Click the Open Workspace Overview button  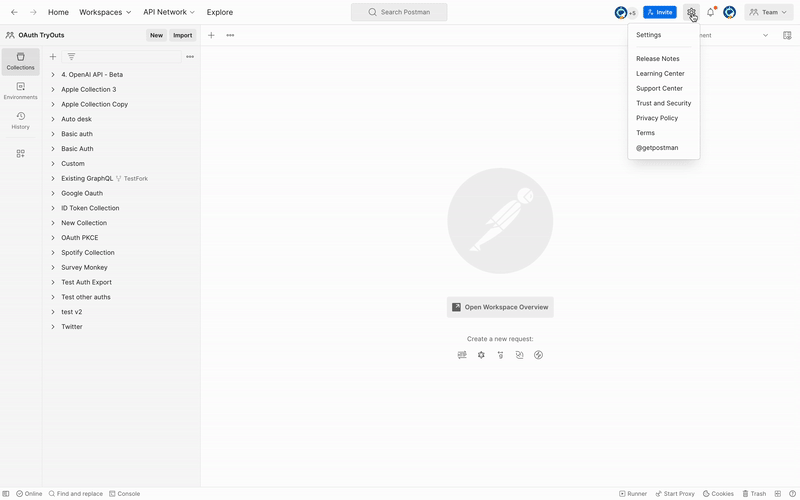coord(500,307)
